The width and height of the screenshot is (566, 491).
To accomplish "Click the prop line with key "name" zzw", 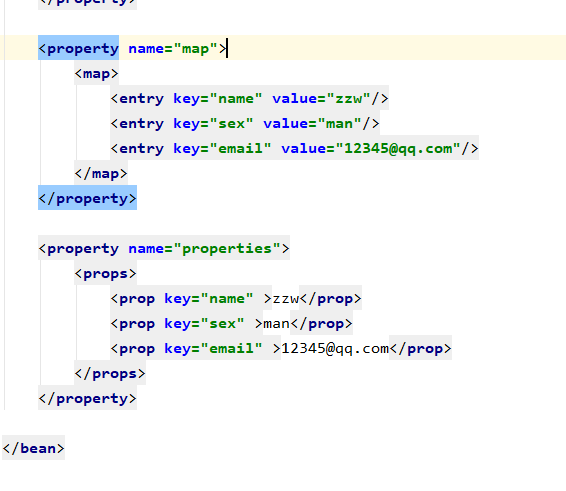I will [236, 299].
